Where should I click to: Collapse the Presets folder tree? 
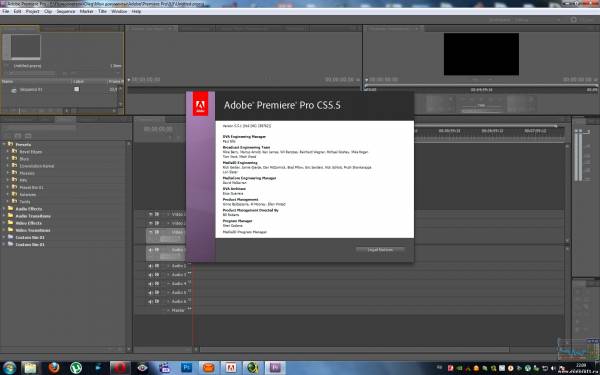[x=4, y=144]
